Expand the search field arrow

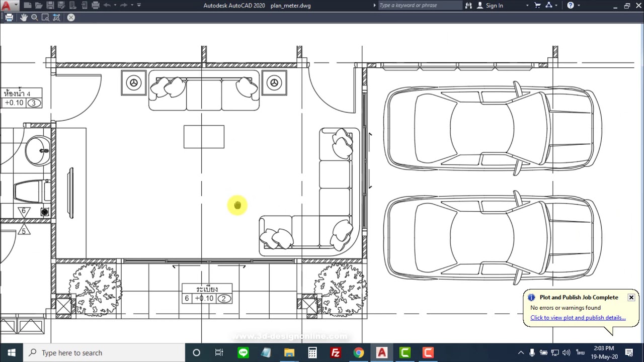click(374, 5)
